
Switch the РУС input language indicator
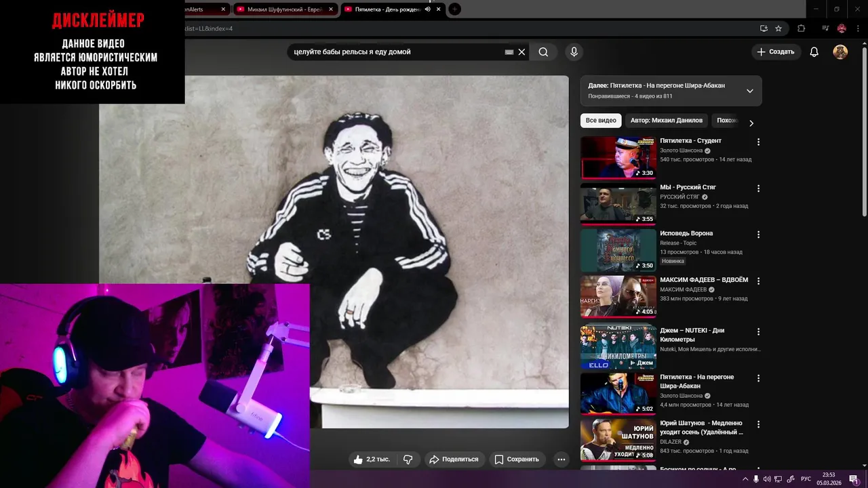(806, 479)
